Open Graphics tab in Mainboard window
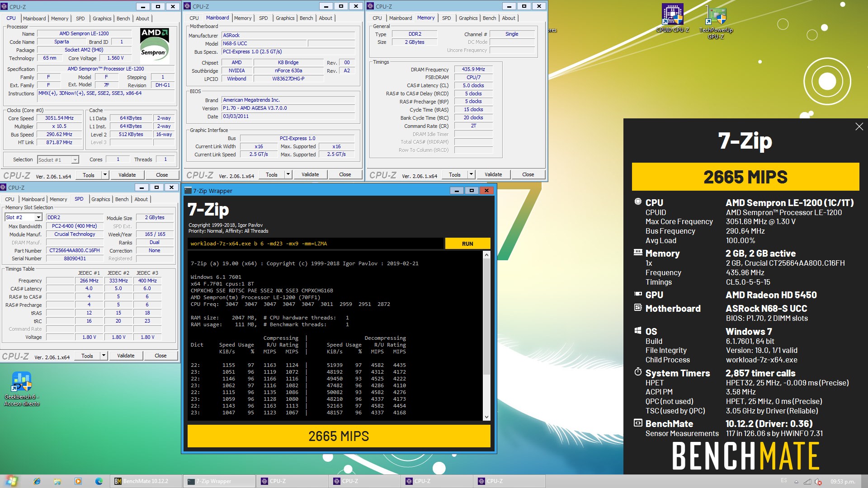 pyautogui.click(x=285, y=18)
